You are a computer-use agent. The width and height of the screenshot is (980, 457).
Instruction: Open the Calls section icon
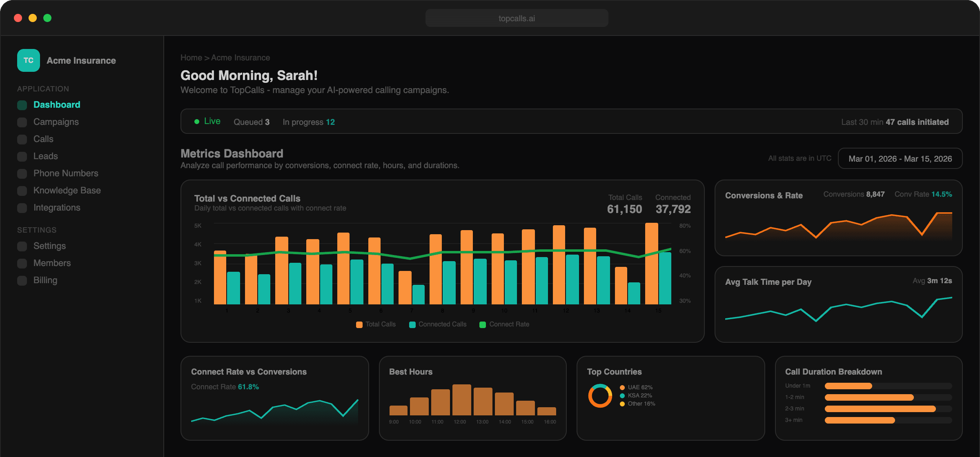(22, 139)
